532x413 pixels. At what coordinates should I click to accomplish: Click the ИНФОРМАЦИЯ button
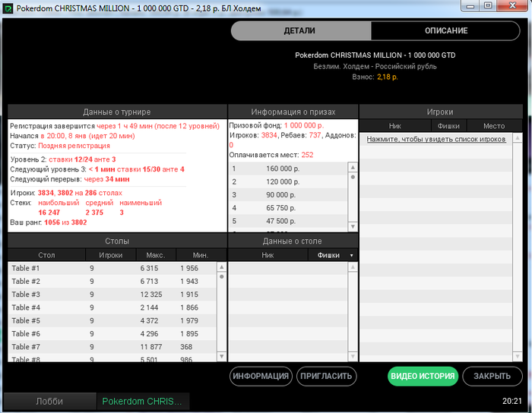(x=261, y=376)
